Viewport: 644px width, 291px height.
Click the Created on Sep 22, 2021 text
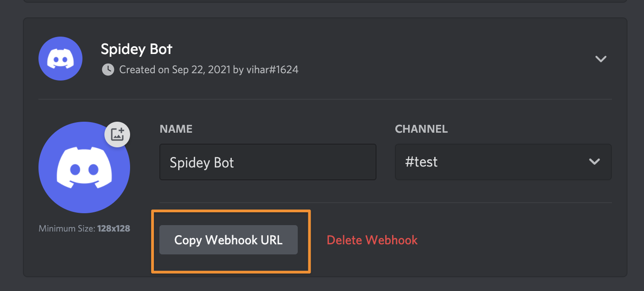175,70
